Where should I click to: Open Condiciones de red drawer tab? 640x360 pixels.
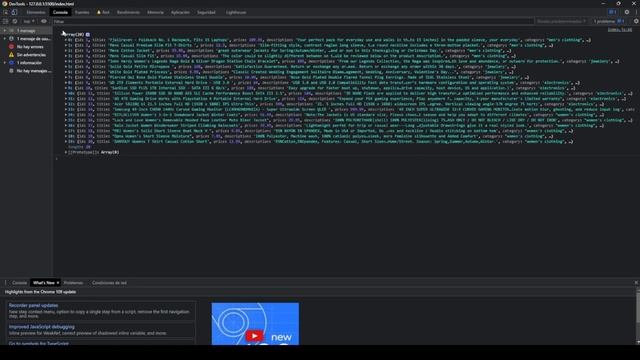coord(109,282)
